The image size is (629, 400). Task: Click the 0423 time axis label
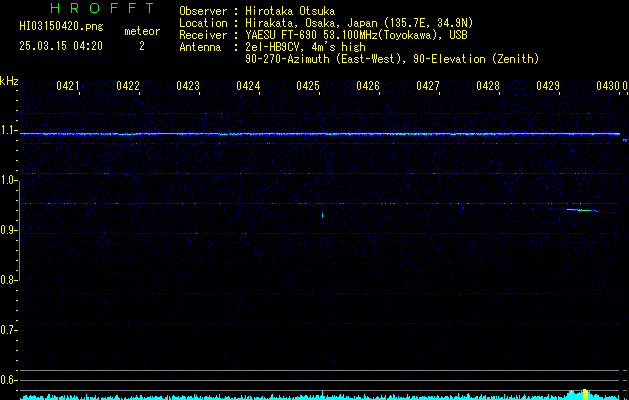pos(188,86)
